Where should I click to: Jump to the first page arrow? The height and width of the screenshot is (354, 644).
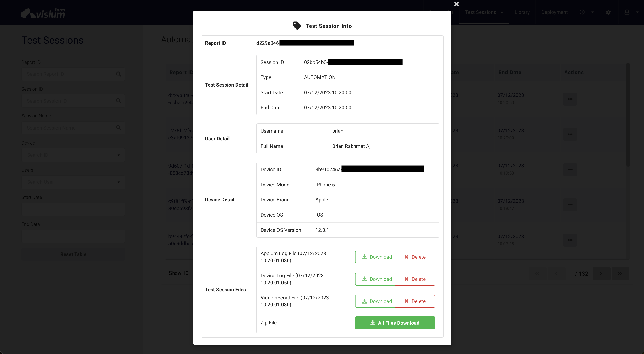coord(537,273)
